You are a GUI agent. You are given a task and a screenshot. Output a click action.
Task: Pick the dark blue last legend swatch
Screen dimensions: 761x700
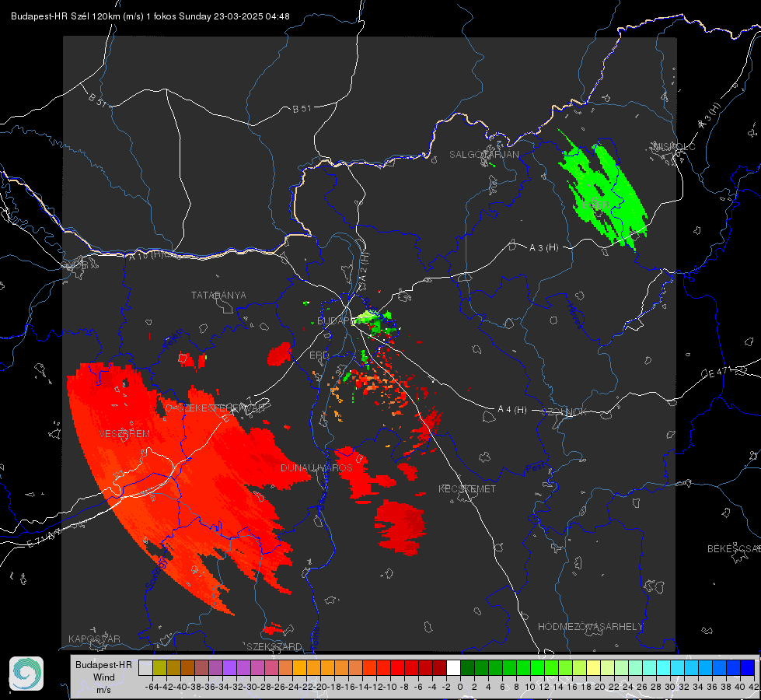(x=748, y=668)
